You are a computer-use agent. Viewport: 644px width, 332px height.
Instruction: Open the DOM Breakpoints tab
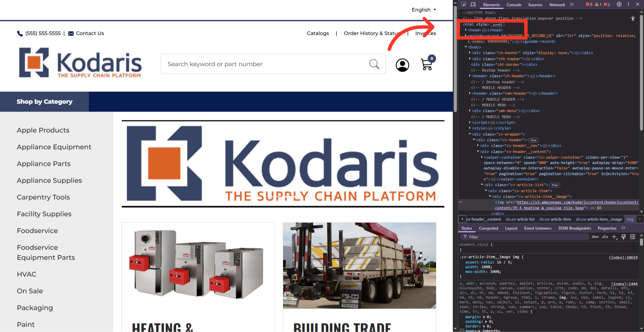tap(575, 228)
